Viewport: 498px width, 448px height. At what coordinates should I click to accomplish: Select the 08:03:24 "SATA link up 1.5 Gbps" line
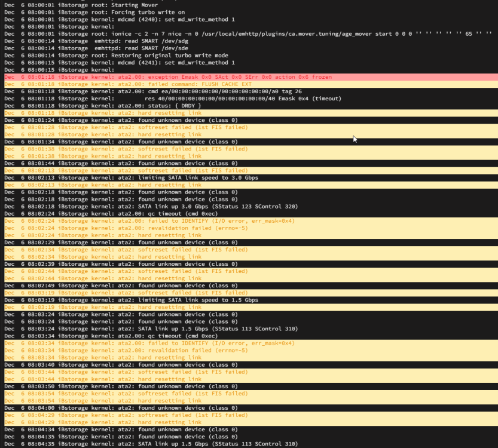coord(251,329)
